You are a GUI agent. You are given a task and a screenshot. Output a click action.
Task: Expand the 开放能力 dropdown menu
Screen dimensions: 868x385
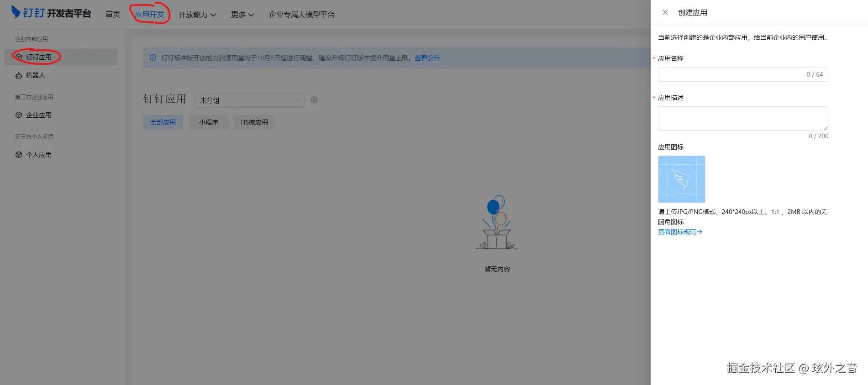click(197, 15)
